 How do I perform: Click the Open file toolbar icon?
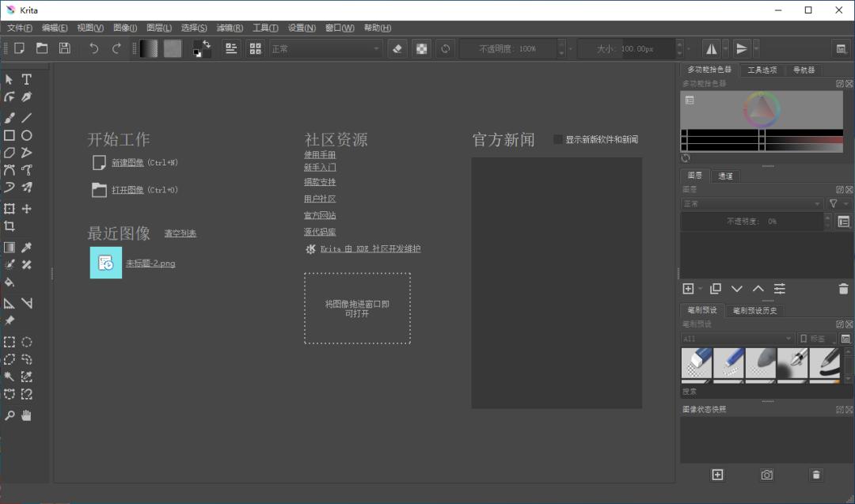pyautogui.click(x=42, y=48)
